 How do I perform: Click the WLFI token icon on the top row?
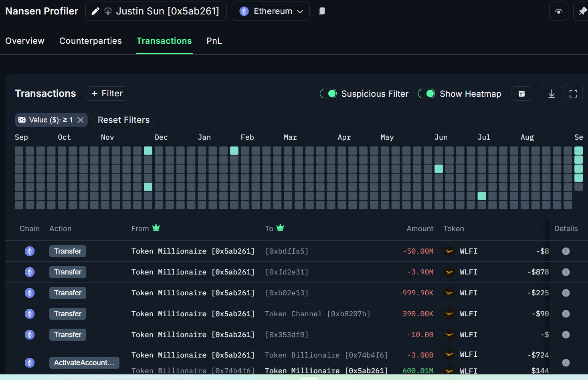click(x=449, y=251)
